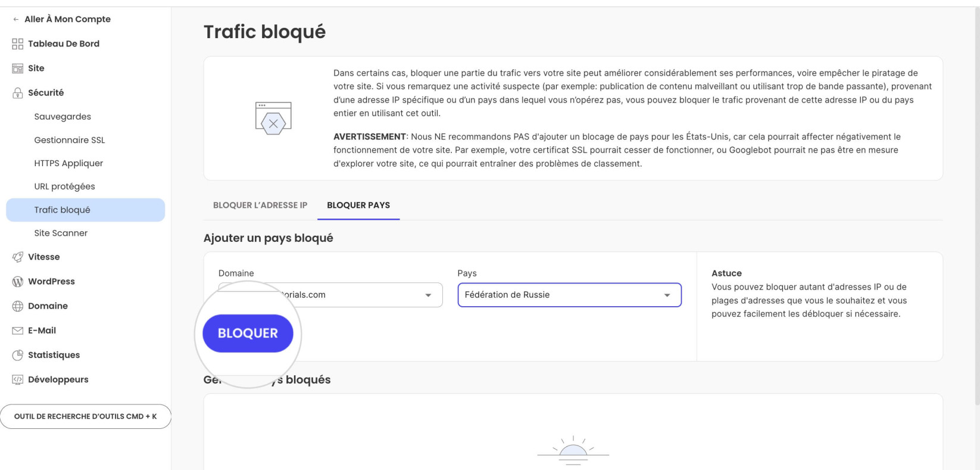
Task: Open the E-Mail menu section
Action: (42, 330)
